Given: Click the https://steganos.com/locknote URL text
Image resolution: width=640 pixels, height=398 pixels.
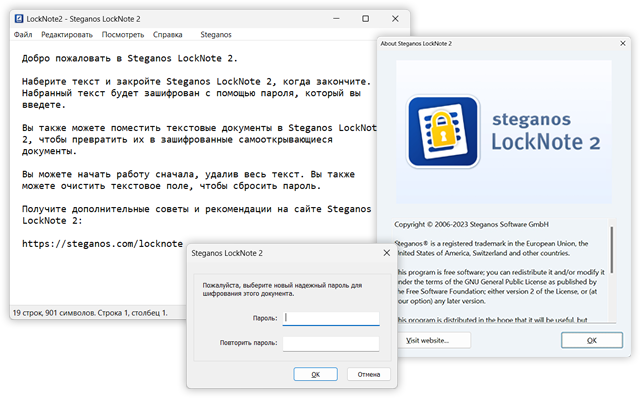Looking at the screenshot, I should point(102,244).
